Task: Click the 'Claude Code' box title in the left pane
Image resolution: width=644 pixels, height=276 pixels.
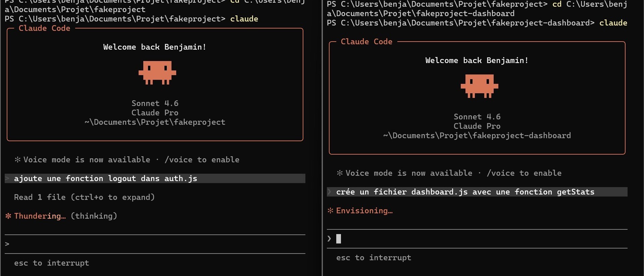Action: coord(45,28)
